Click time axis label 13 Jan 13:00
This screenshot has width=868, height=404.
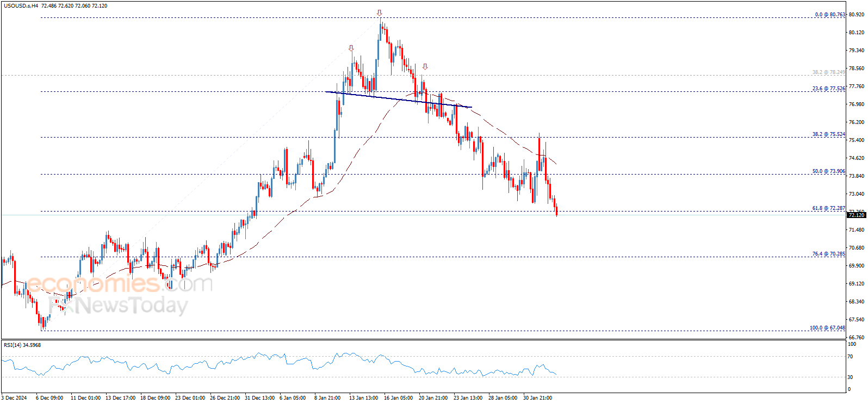[x=363, y=398]
